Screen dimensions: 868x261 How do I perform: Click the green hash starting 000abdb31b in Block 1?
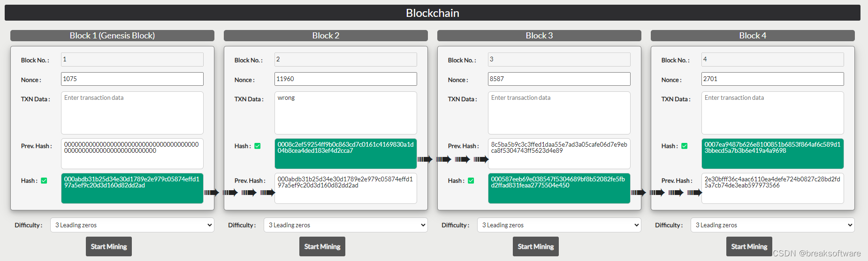click(x=132, y=188)
